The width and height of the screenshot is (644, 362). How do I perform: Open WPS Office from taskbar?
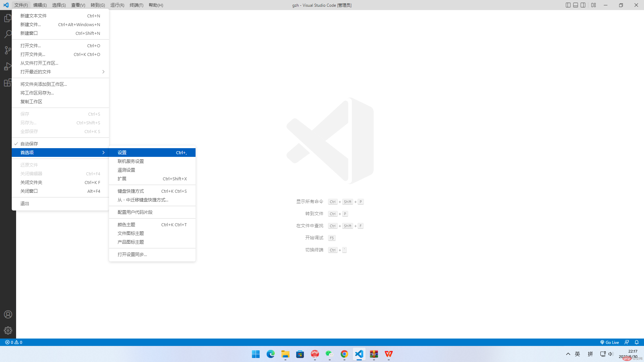(388, 354)
